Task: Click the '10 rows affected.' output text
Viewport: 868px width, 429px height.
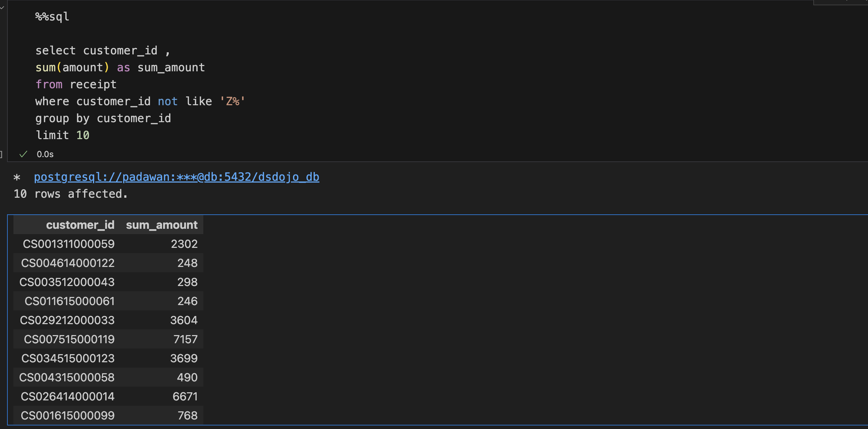Action: pos(71,194)
